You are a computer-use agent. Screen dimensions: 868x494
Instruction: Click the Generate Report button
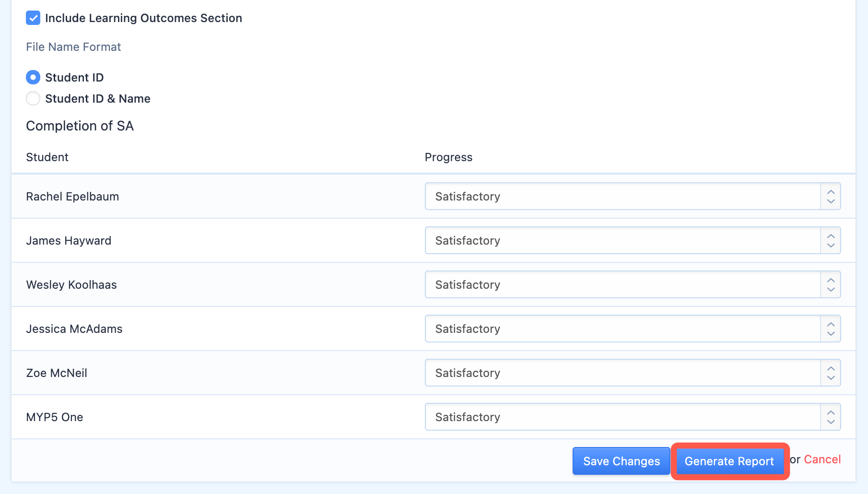coord(729,461)
